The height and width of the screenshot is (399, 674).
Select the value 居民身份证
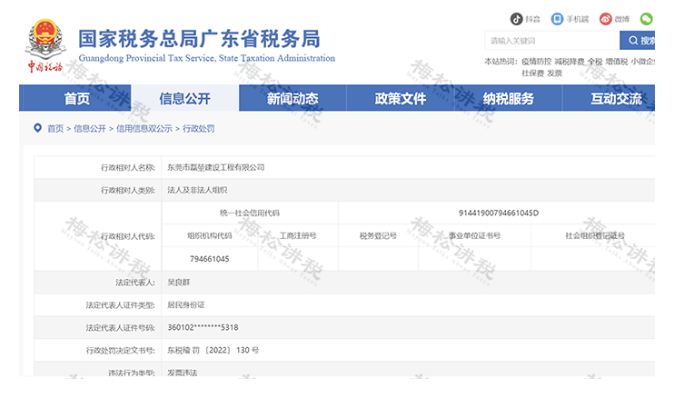coord(186,305)
